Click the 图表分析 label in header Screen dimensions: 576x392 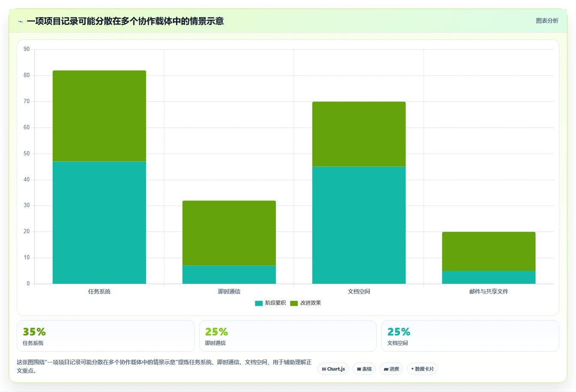(547, 21)
